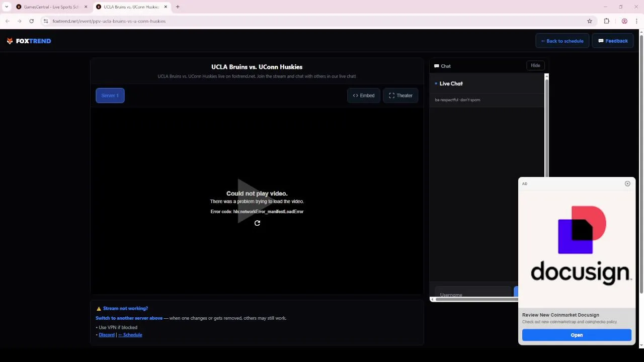Image resolution: width=644 pixels, height=362 pixels.
Task: Go forward in browser history
Action: point(19,21)
